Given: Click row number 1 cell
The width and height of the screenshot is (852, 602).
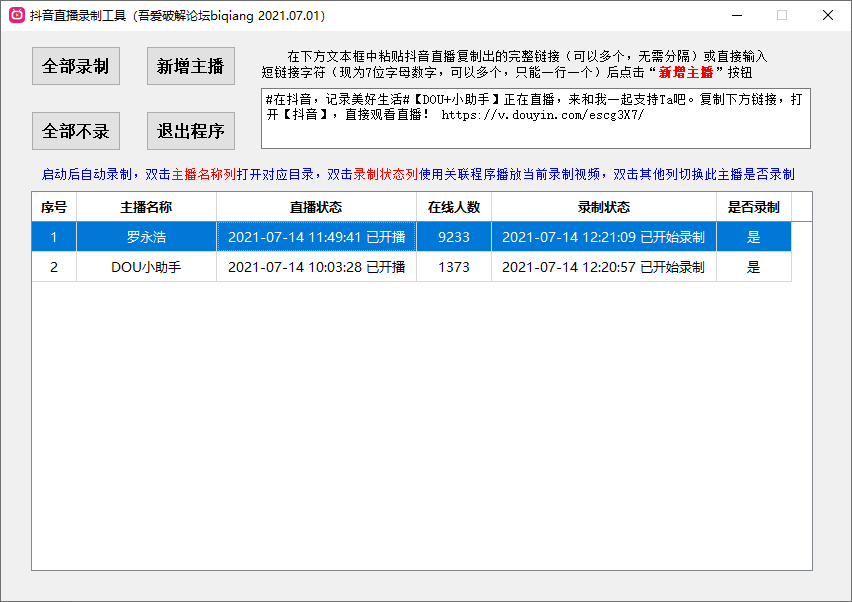Looking at the screenshot, I should pos(54,237).
